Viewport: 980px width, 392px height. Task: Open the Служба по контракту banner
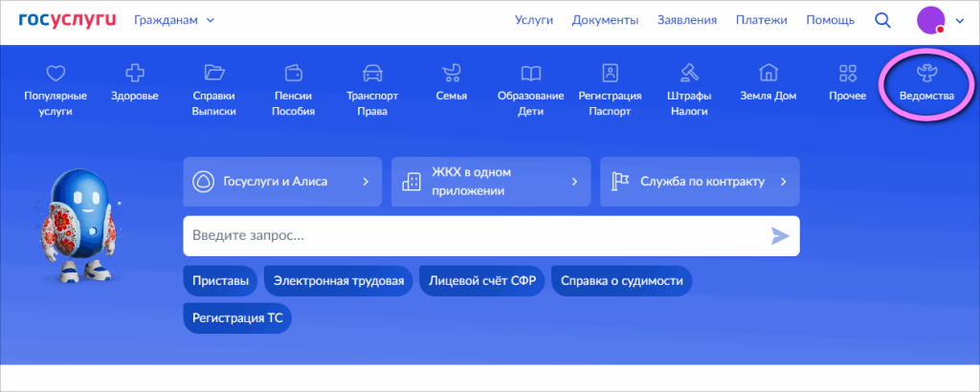pyautogui.click(x=700, y=182)
